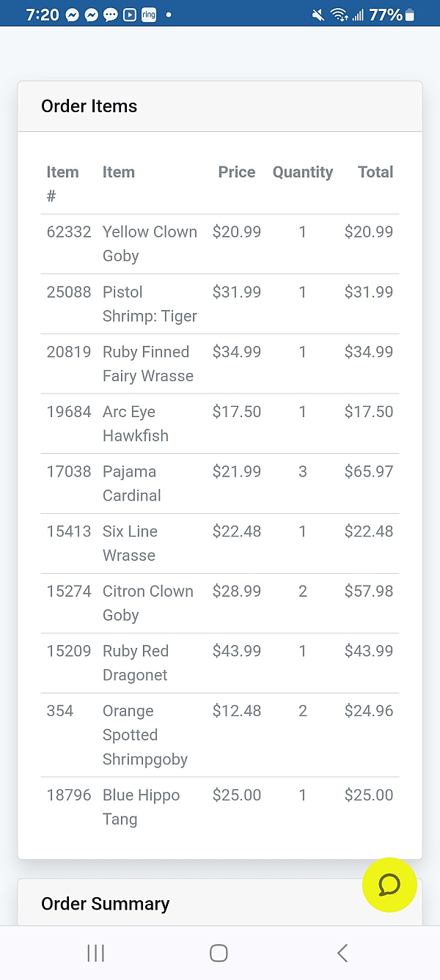Select the Pajama Cardinal item name
Screen dimensions: 440x980
click(132, 483)
